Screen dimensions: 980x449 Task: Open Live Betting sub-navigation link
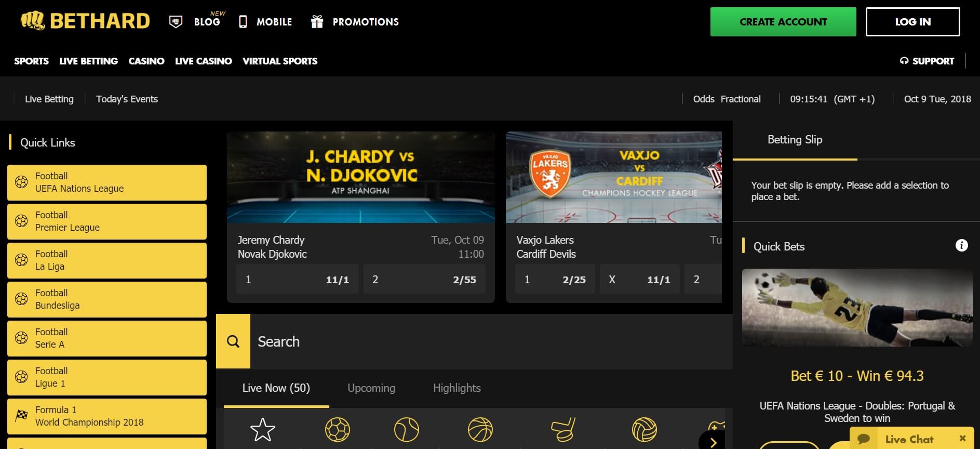49,99
